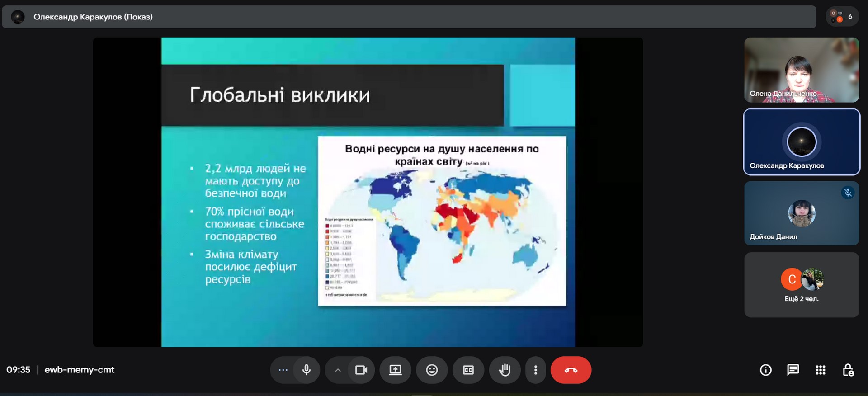Image resolution: width=868 pixels, height=396 pixels.
Task: Send an emoji reaction
Action: click(432, 370)
